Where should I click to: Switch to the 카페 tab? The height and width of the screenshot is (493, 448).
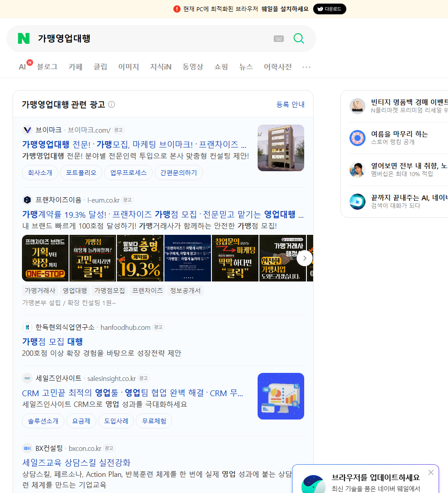(75, 67)
